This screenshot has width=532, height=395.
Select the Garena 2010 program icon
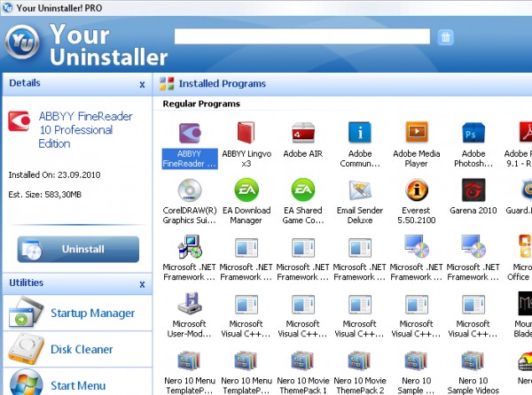click(x=473, y=190)
